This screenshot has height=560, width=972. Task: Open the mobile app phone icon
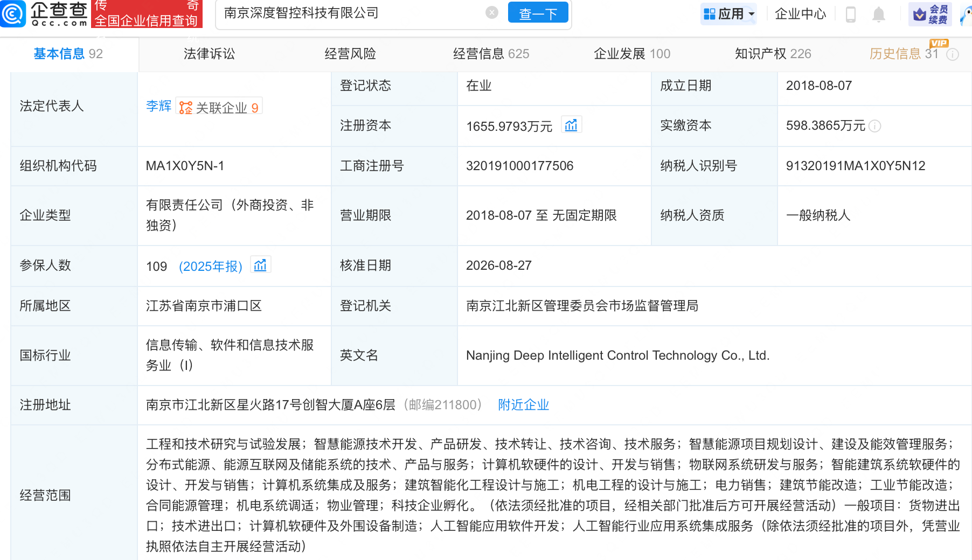(851, 15)
